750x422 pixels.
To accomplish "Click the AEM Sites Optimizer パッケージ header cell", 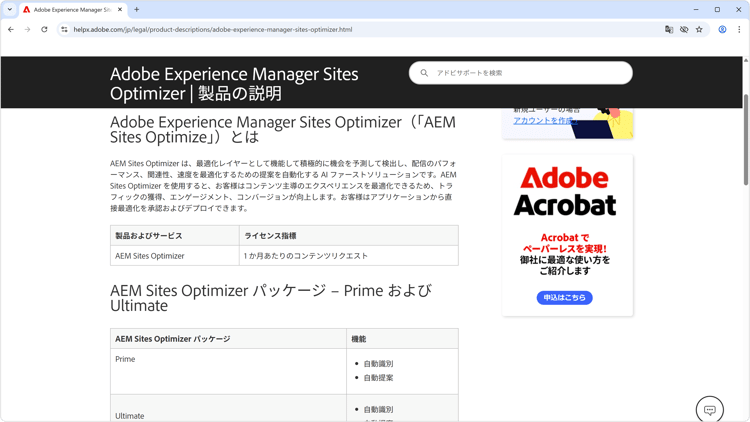I will pos(228,339).
